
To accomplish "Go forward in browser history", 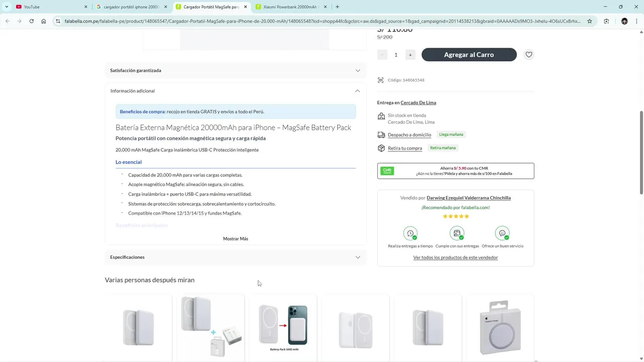I will click(19, 21).
